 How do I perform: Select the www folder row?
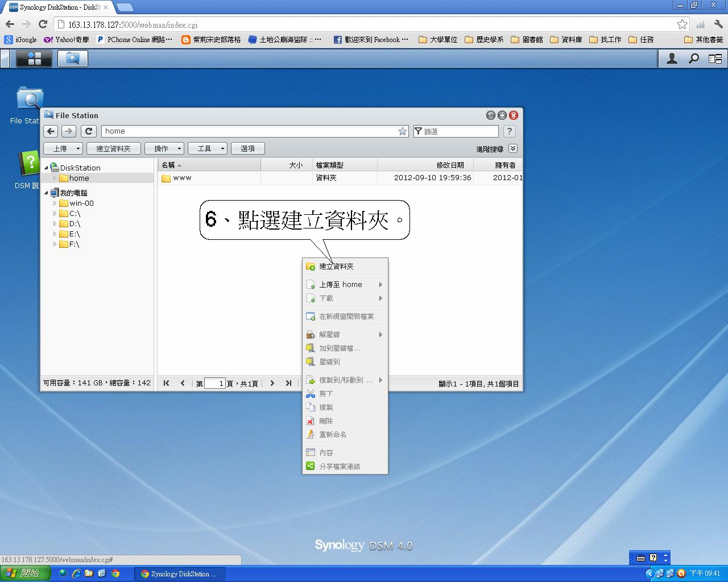click(x=340, y=178)
